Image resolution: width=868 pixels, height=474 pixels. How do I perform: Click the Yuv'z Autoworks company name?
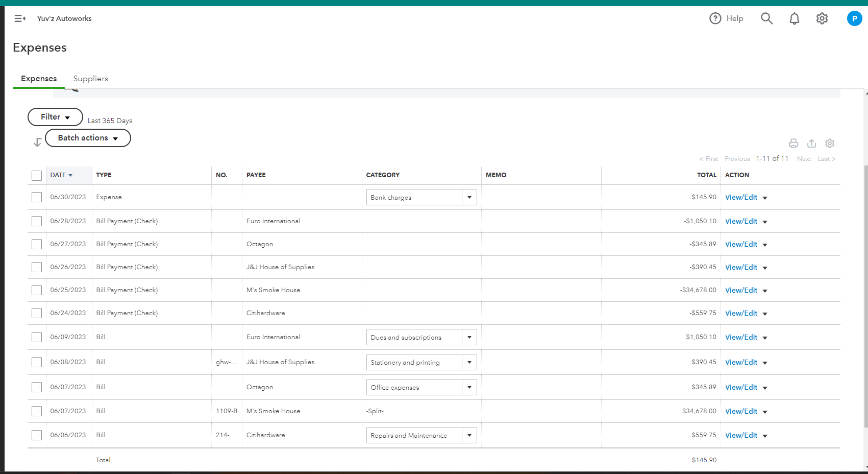(x=64, y=18)
